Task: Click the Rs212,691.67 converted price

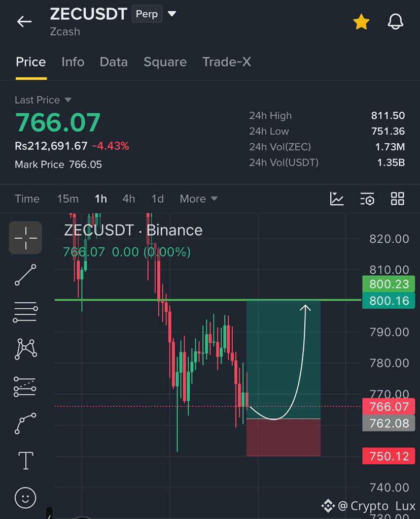Action: (51, 146)
